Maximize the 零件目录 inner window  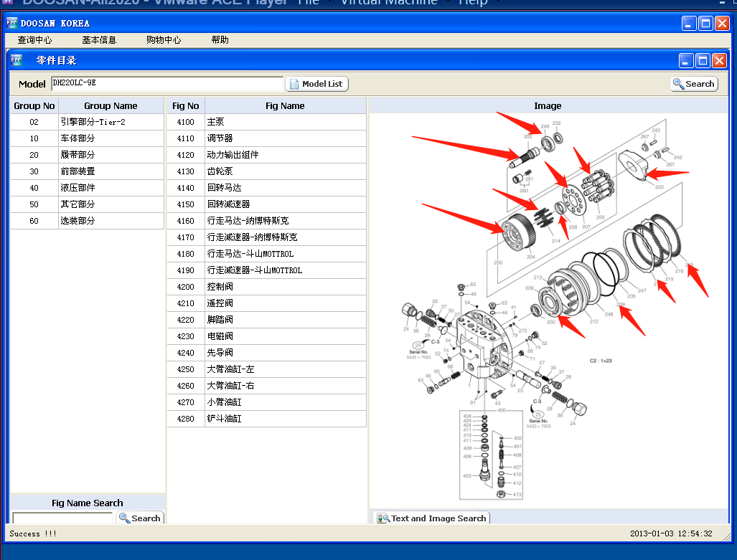click(x=703, y=60)
